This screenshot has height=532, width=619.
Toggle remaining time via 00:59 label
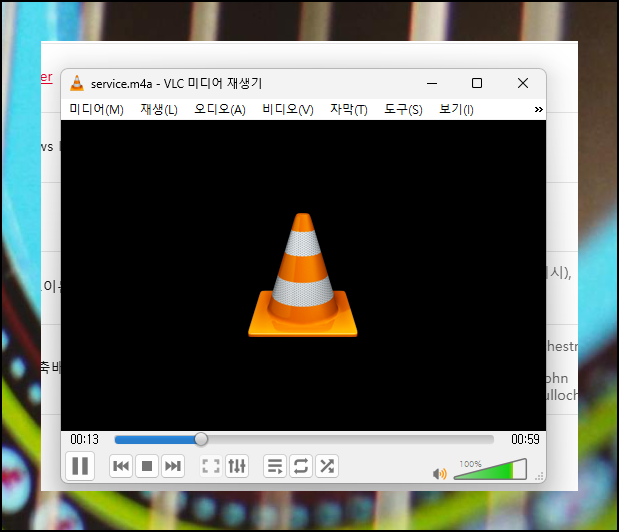[525, 439]
